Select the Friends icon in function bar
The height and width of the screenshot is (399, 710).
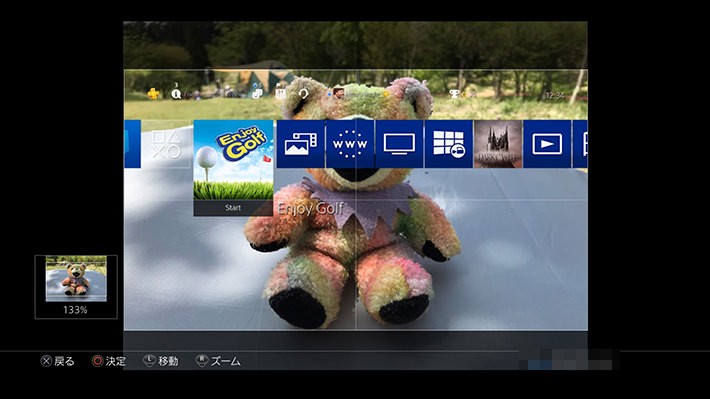click(x=257, y=94)
